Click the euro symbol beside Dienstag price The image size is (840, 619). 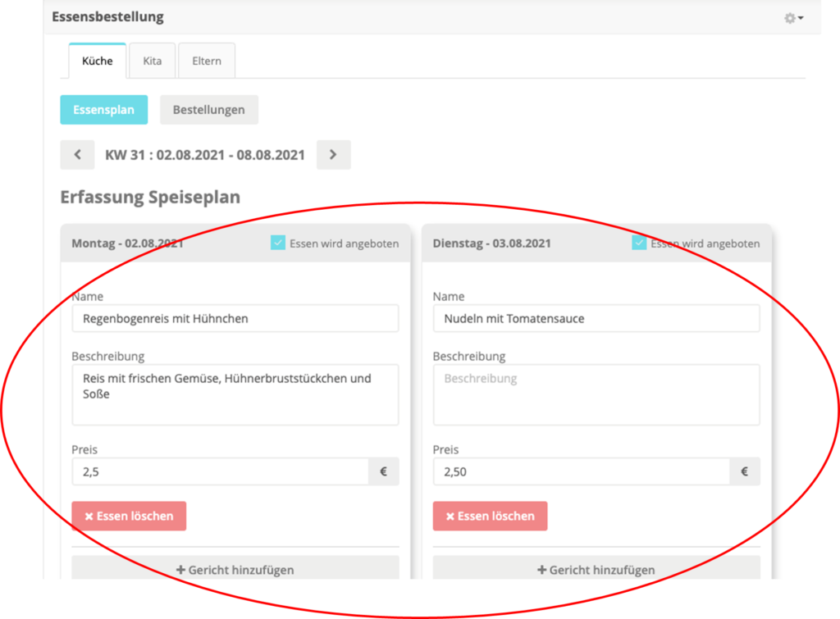click(x=745, y=471)
